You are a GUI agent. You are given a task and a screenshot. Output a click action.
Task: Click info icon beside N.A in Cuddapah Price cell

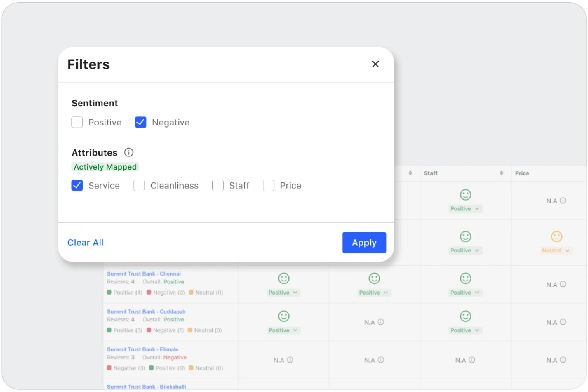tap(563, 322)
